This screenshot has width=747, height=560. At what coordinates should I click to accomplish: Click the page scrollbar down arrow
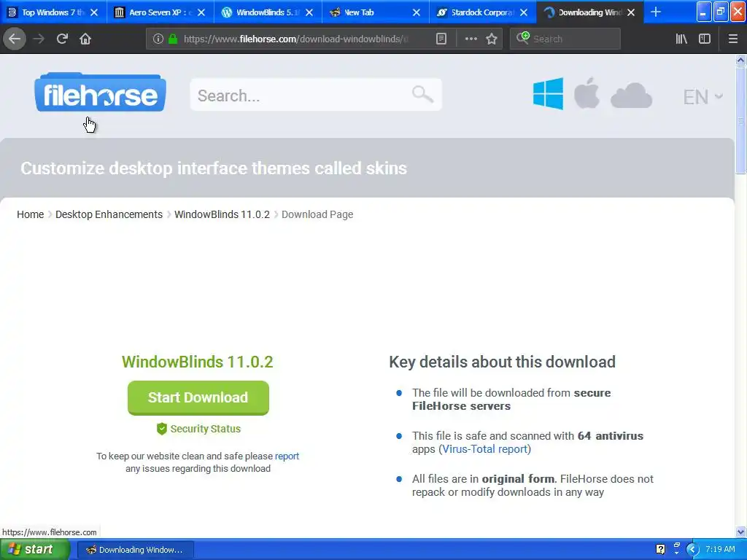740,532
